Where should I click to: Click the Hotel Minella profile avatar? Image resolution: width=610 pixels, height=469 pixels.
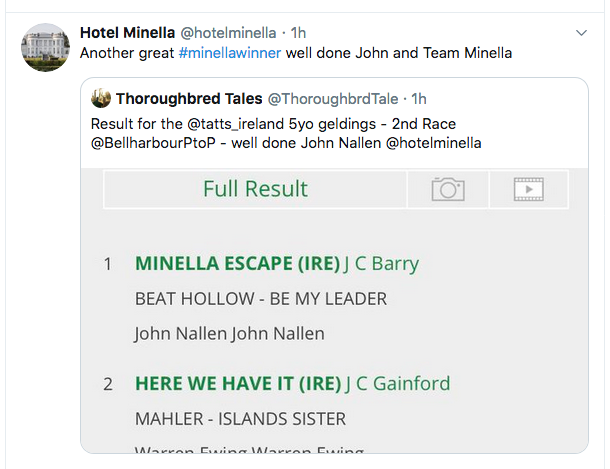pyautogui.click(x=46, y=47)
